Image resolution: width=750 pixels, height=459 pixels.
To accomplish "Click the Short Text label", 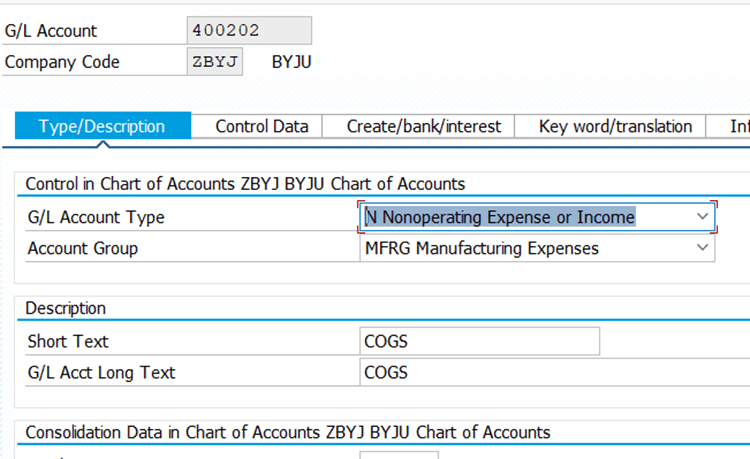I will tap(67, 341).
